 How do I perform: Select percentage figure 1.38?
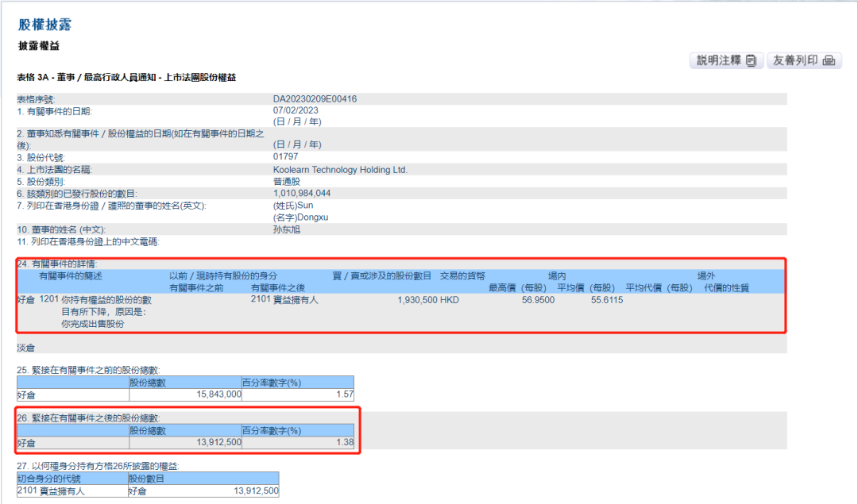(x=345, y=442)
